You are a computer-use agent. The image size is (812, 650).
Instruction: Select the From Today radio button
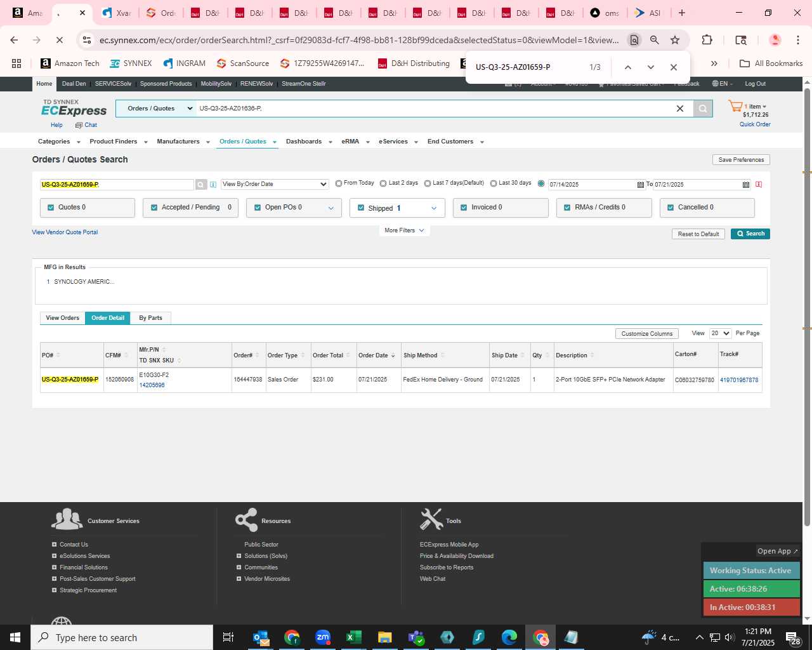point(339,183)
